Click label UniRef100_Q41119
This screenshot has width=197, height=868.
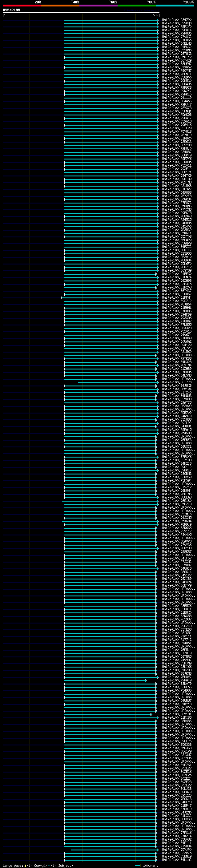pyautogui.click(x=176, y=98)
